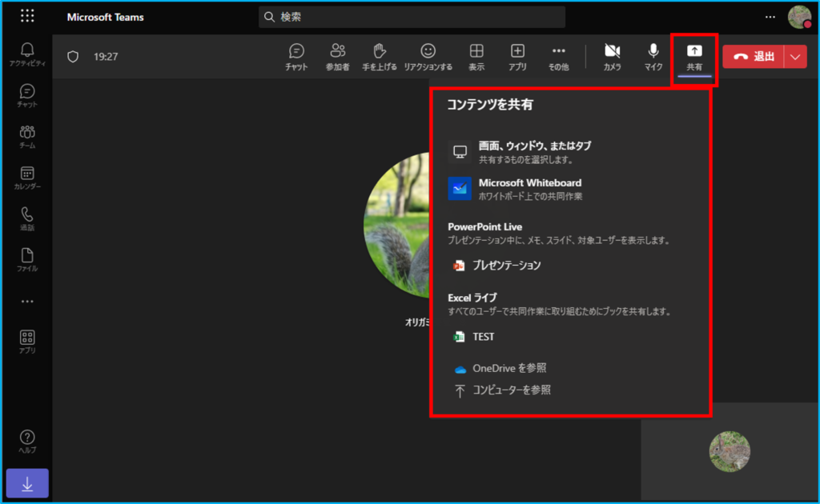The height and width of the screenshot is (504, 820).
Task: Mute the microphone
Action: pyautogui.click(x=653, y=57)
